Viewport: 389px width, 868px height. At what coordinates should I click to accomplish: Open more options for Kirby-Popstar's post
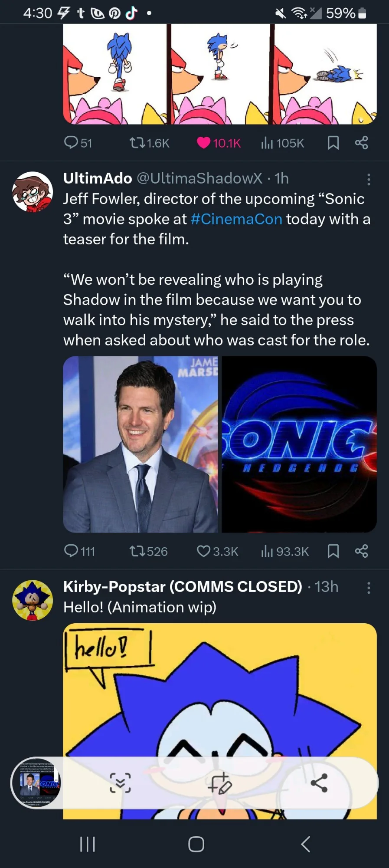[x=369, y=588]
